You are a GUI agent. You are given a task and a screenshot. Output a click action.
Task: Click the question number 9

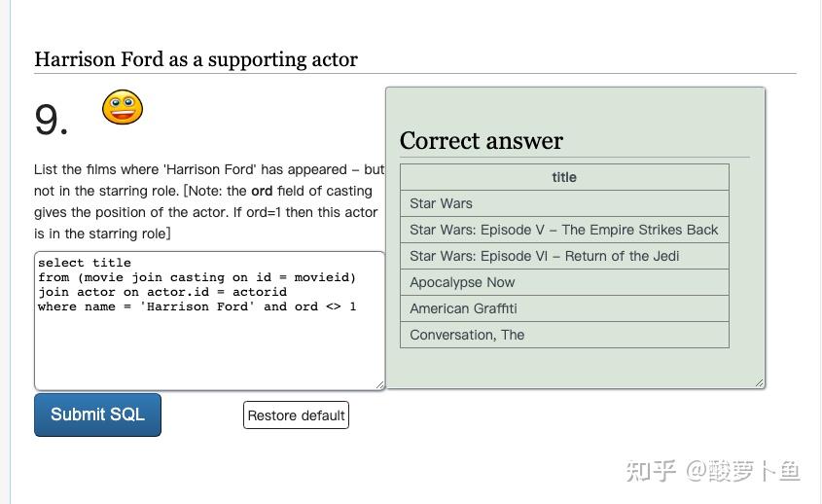(x=52, y=121)
